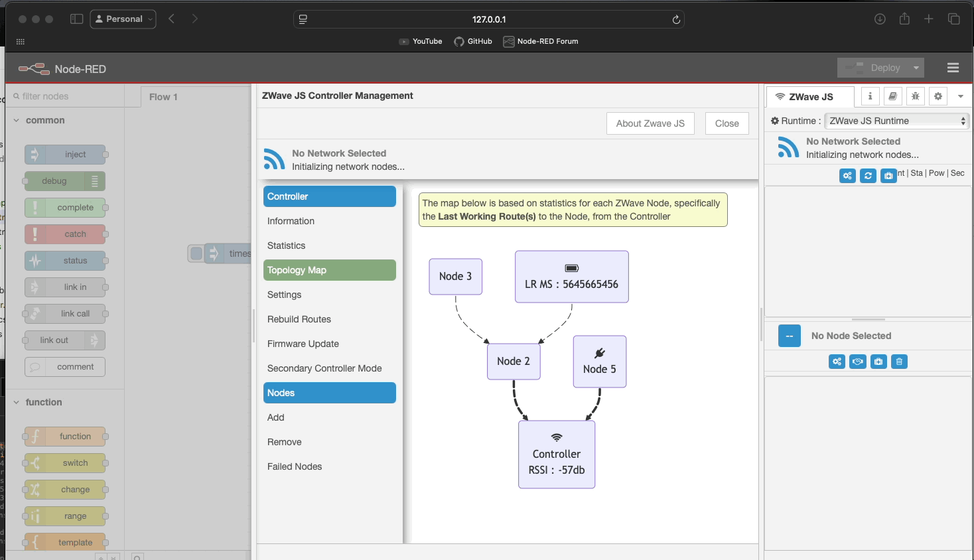Open the GitHub bookmark
This screenshot has height=560, width=974.
(473, 41)
